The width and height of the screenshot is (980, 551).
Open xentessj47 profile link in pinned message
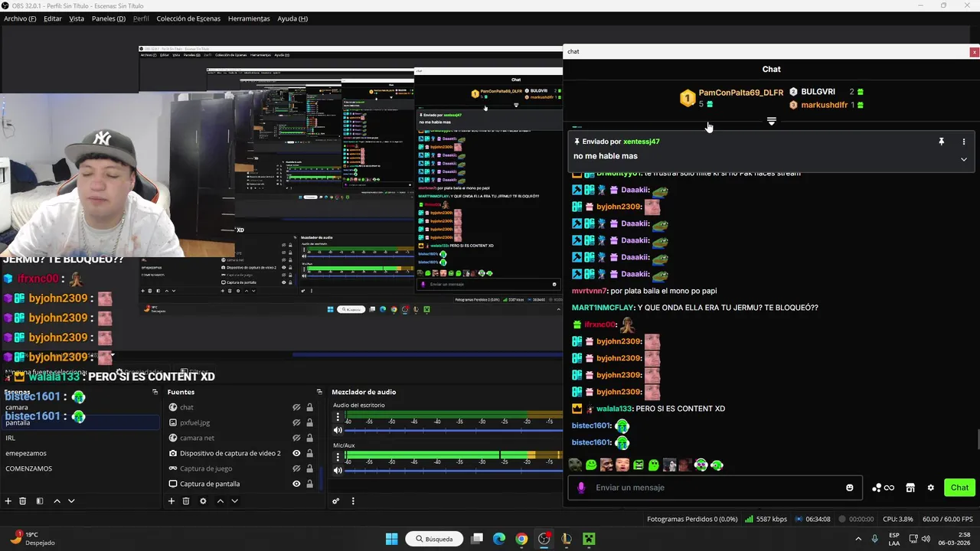pos(641,142)
